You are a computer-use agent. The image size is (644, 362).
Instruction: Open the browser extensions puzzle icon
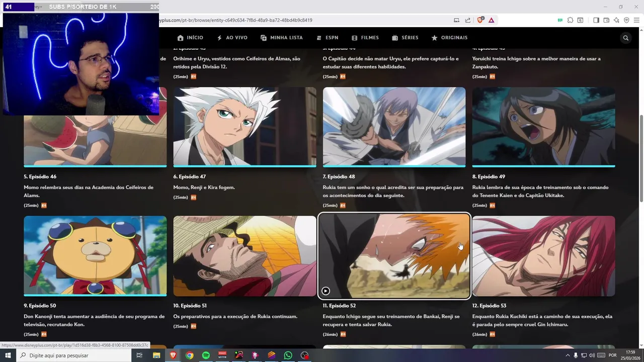click(570, 20)
